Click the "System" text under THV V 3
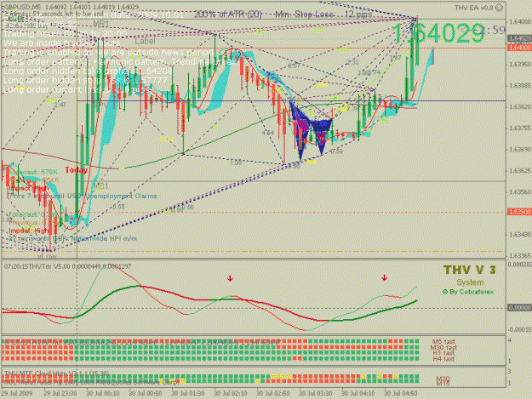 click(470, 282)
